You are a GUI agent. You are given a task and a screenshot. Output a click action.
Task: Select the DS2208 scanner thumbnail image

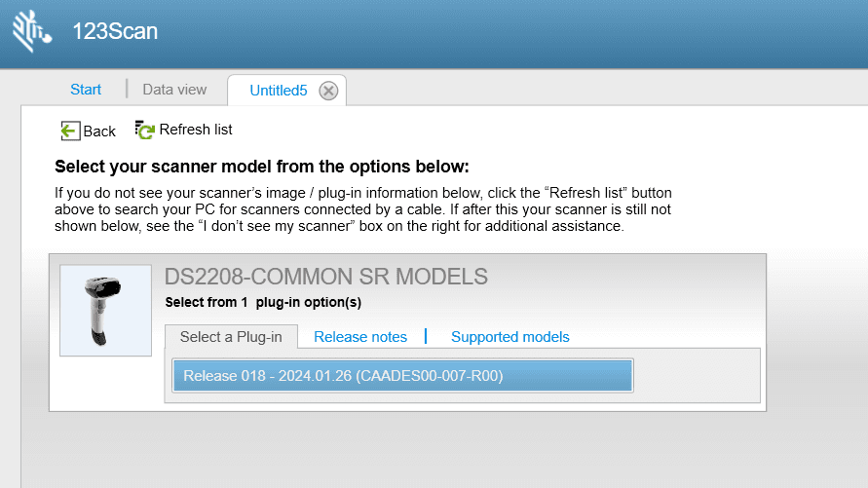105,310
